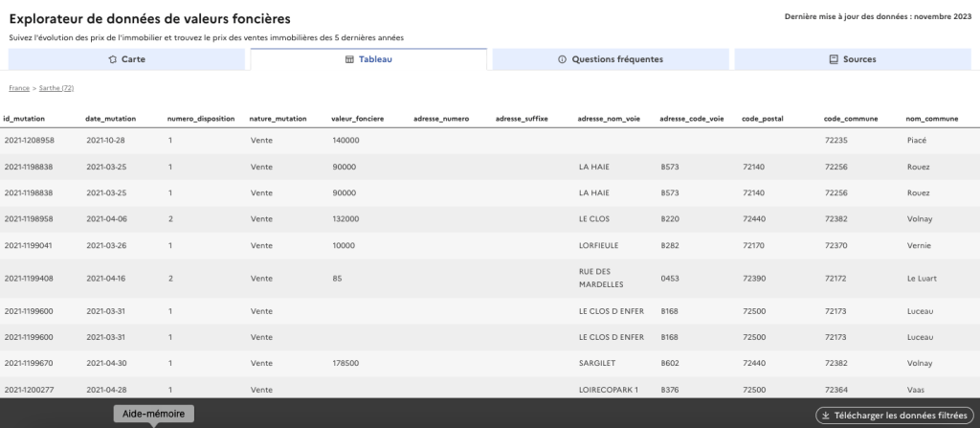Image resolution: width=980 pixels, height=428 pixels.
Task: Click the date 2021-04-30
Action: [106, 364]
